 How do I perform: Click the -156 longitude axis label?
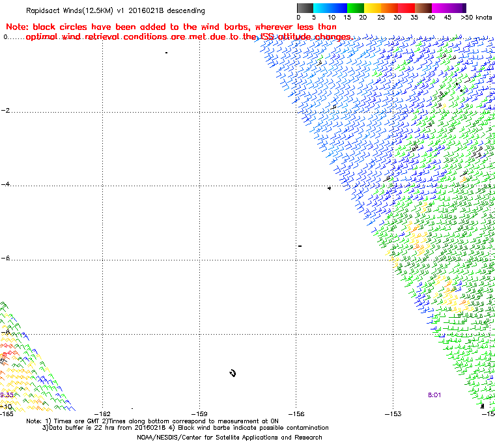click(x=296, y=414)
